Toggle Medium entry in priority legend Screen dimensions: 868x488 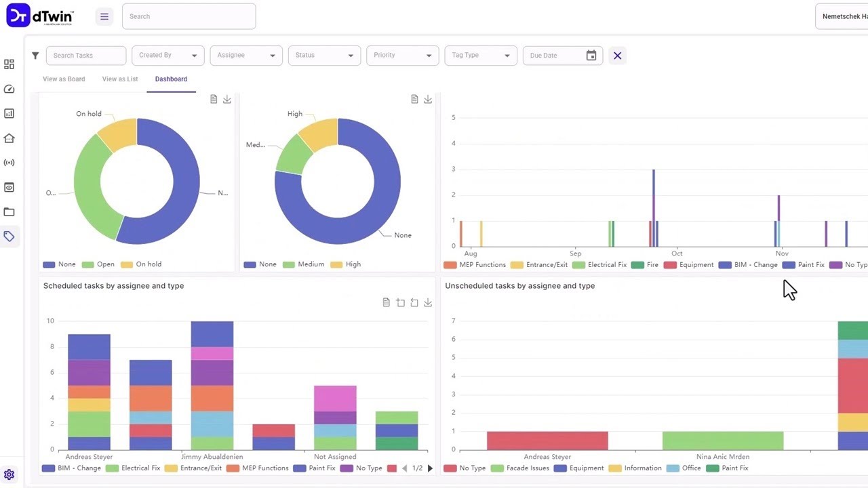(304, 264)
